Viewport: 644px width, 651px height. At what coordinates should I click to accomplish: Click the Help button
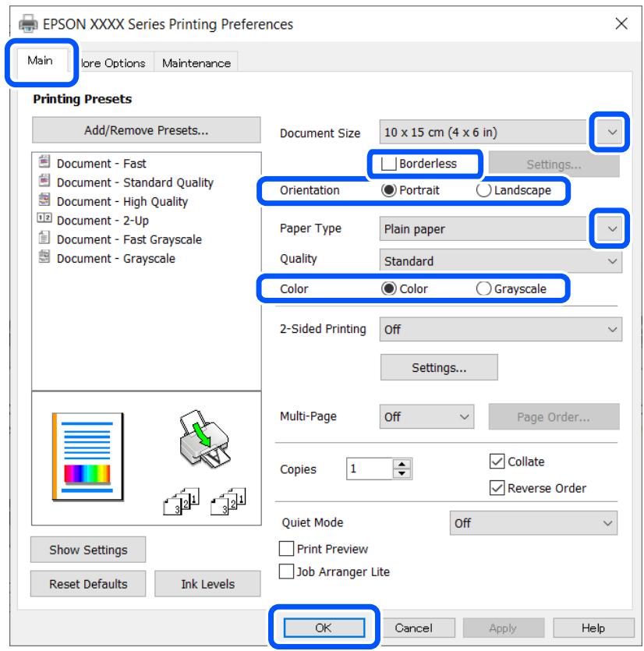coord(593,628)
